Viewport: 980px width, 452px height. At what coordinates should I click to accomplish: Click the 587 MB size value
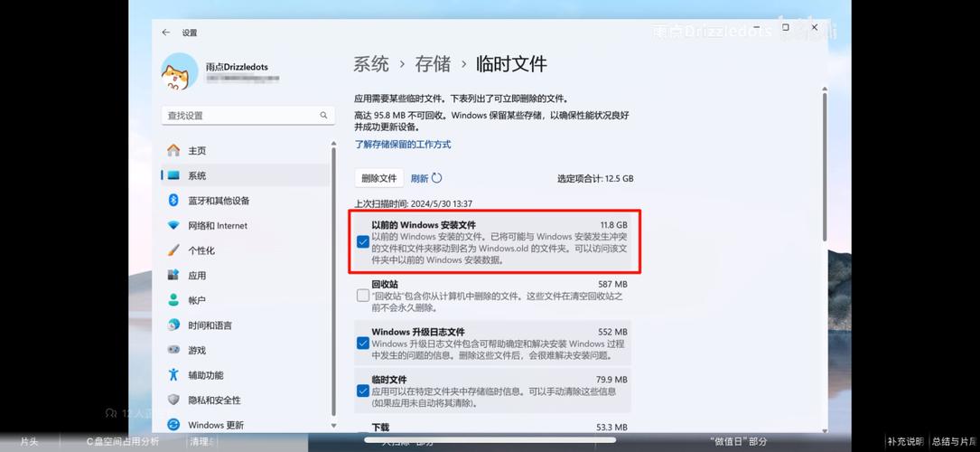click(612, 284)
